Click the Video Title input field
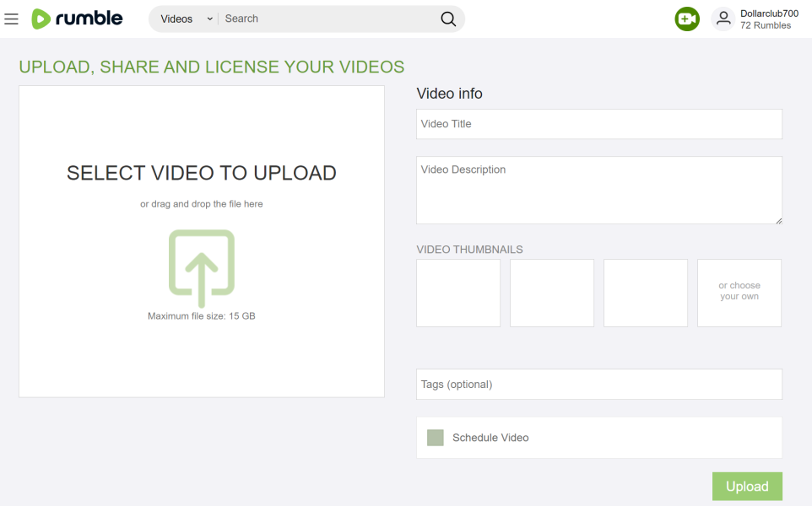Screen dimensions: 812x506 [x=599, y=124]
